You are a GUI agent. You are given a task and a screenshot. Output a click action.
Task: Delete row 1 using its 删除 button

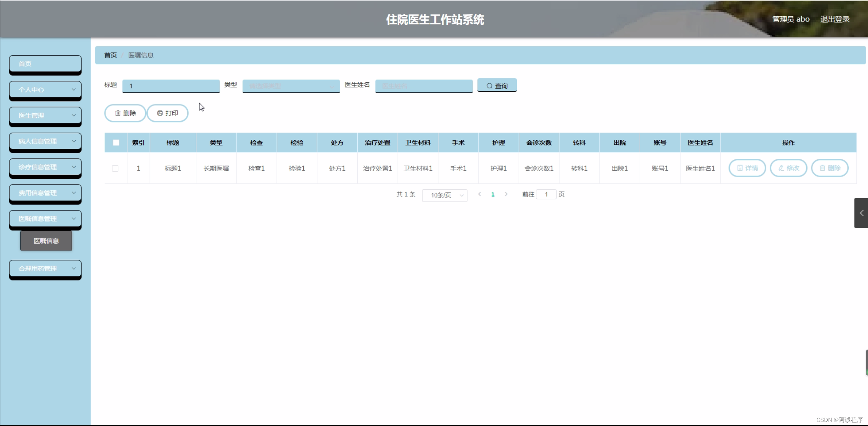(x=830, y=168)
